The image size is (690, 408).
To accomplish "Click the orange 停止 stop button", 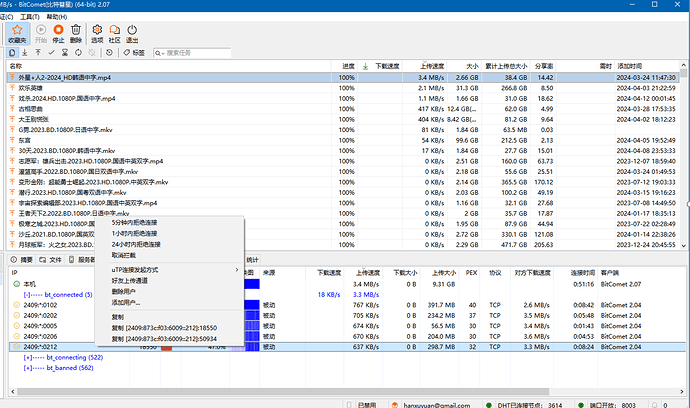I will pos(58,33).
